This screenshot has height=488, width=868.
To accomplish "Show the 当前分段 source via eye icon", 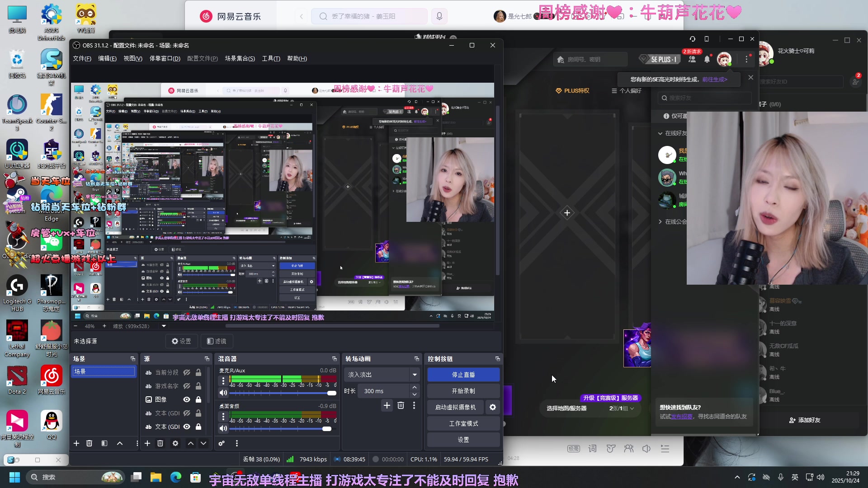I will coord(187,372).
